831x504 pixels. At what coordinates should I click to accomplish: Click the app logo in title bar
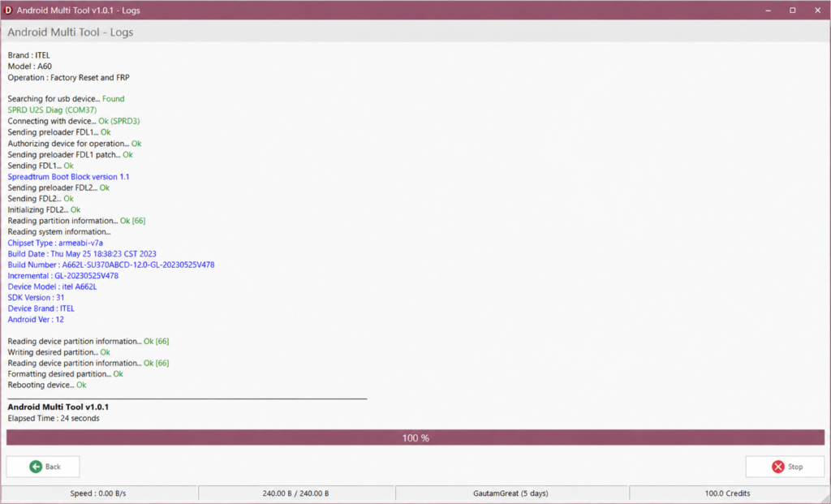coord(8,10)
